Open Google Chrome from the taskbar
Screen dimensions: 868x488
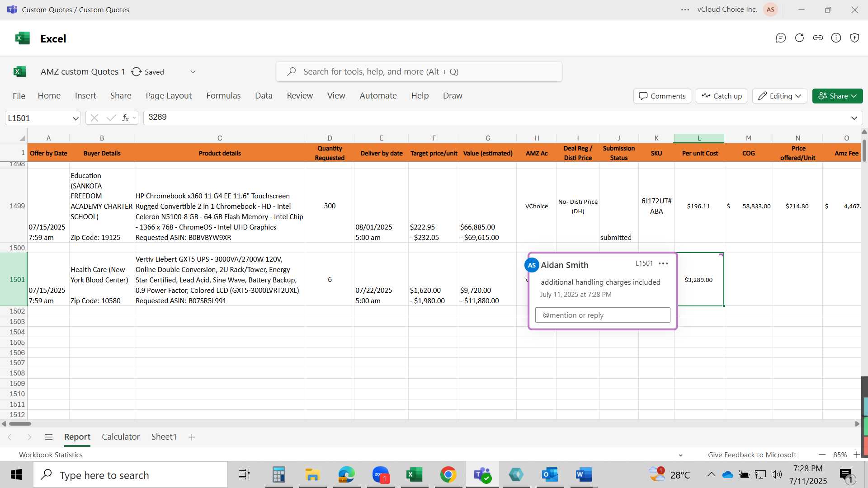coord(448,475)
